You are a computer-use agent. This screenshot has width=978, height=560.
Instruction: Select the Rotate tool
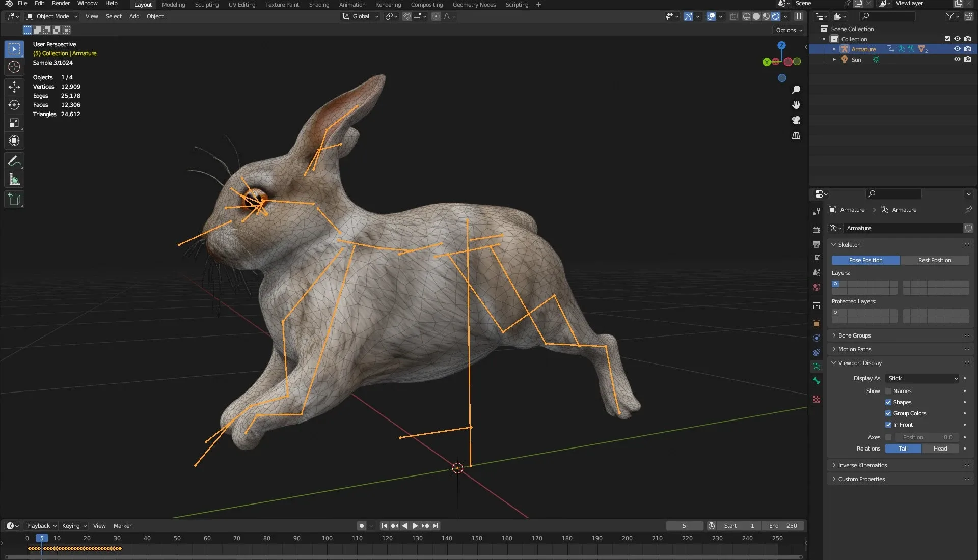tap(14, 105)
